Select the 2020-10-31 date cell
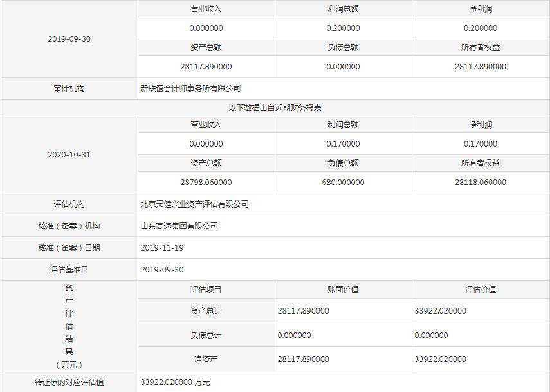 pos(69,155)
